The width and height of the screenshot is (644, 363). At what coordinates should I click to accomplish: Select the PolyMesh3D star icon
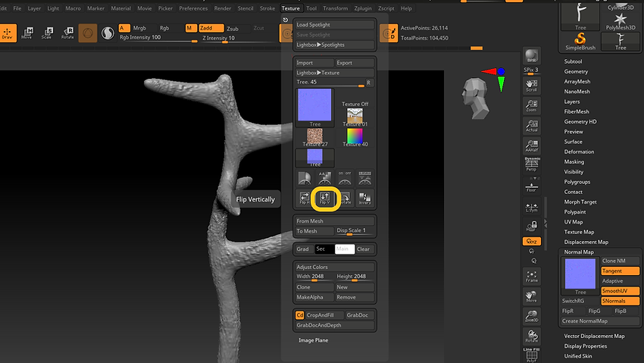(x=621, y=20)
